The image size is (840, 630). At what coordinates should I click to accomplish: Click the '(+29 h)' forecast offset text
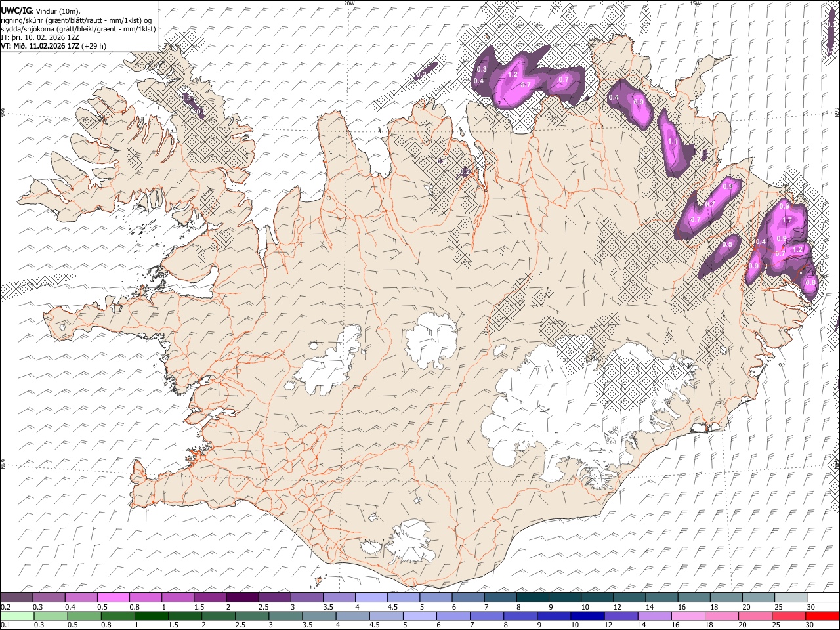(94, 46)
